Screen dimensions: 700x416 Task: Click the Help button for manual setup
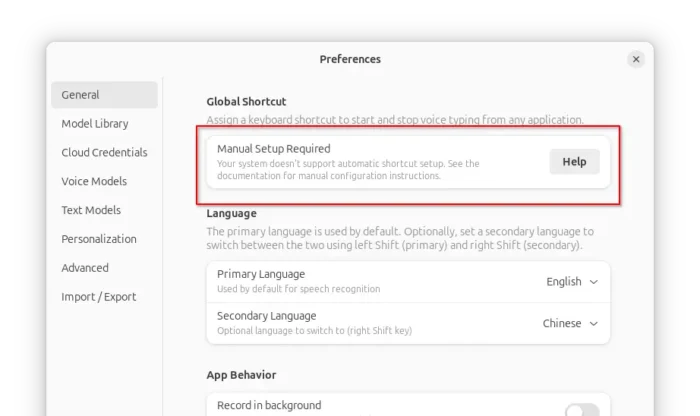(574, 162)
